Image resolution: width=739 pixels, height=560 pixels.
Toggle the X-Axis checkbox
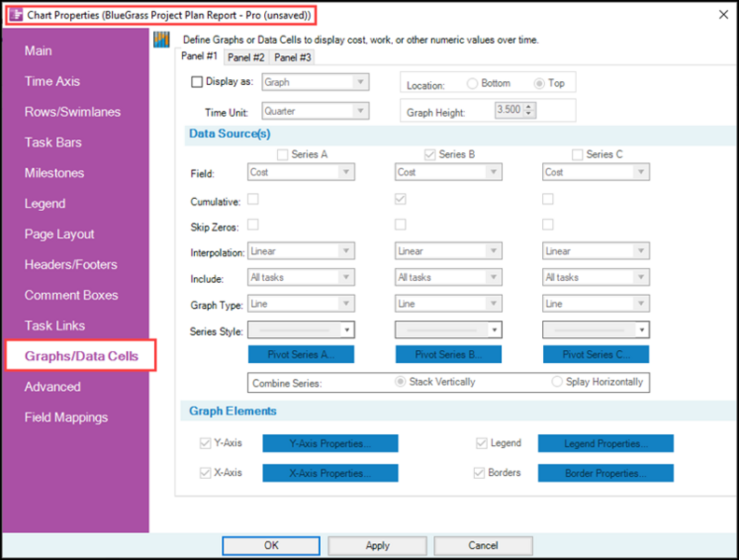pos(205,473)
